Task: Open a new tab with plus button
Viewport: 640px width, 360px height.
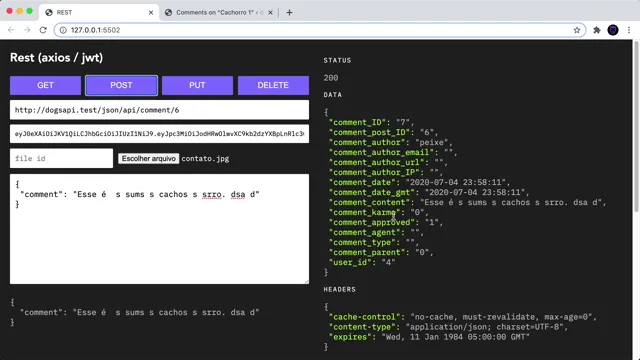Action: pos(289,13)
